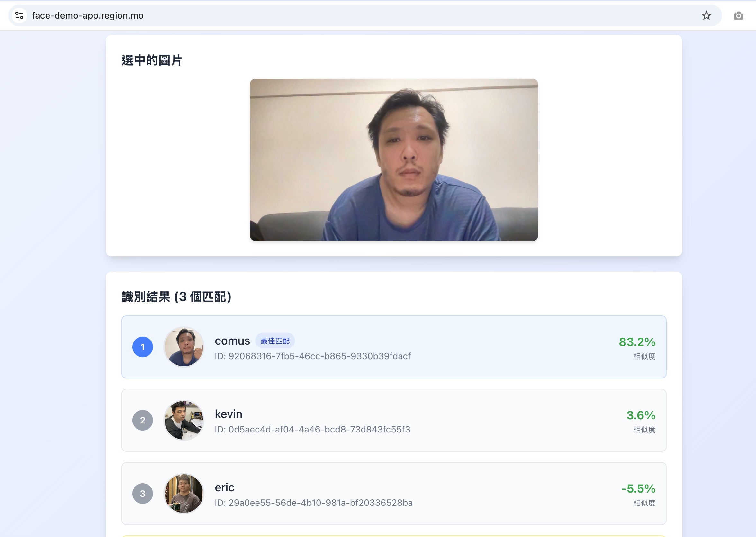Click the 識別結果 results heading
The image size is (756, 537).
click(x=176, y=296)
